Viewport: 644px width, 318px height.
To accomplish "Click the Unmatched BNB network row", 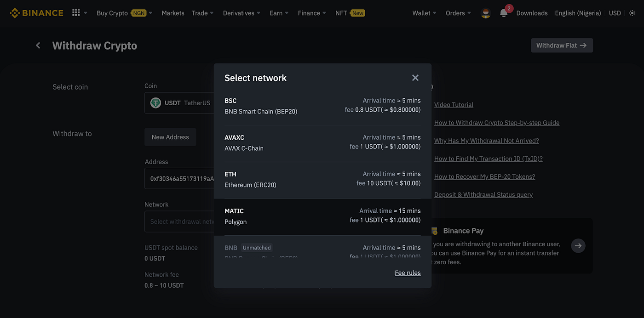I will 322,247.
